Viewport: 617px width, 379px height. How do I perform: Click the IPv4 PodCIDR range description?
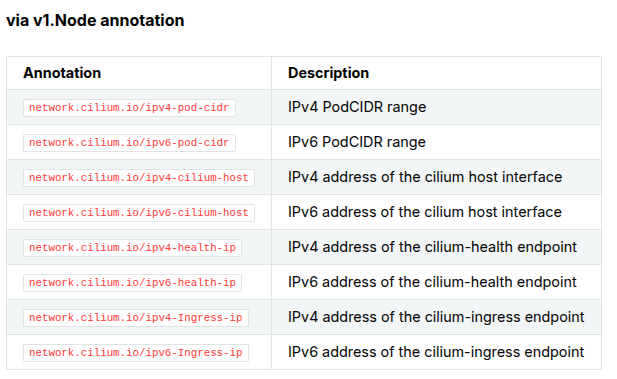point(357,107)
